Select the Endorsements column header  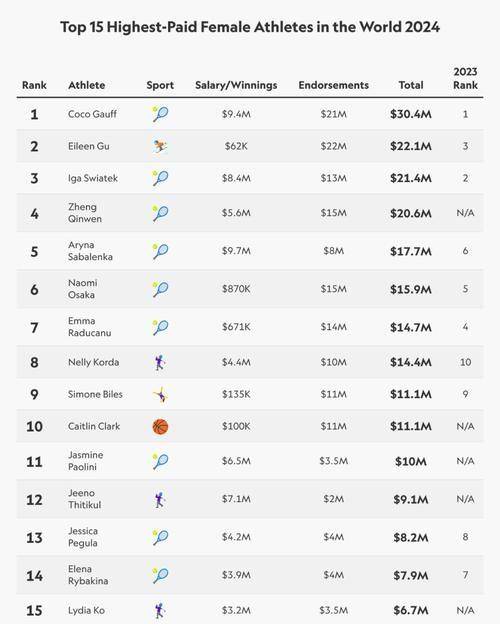334,85
